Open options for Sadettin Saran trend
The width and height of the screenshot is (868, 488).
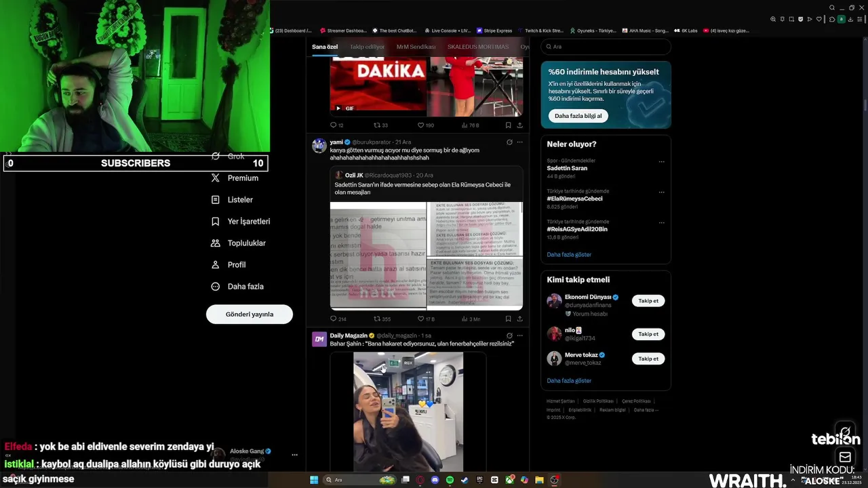click(661, 162)
